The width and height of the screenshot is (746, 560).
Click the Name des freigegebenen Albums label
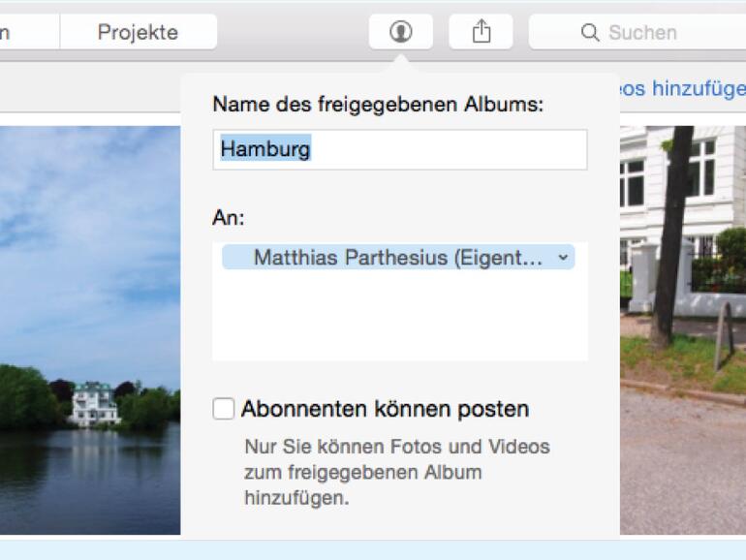[378, 105]
